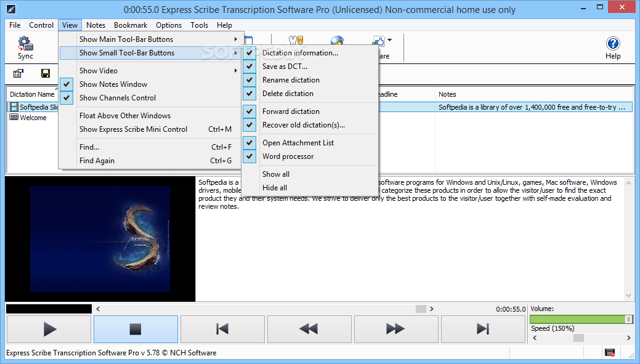The height and width of the screenshot is (364, 640).
Task: Open the Control menu
Action: 41,25
